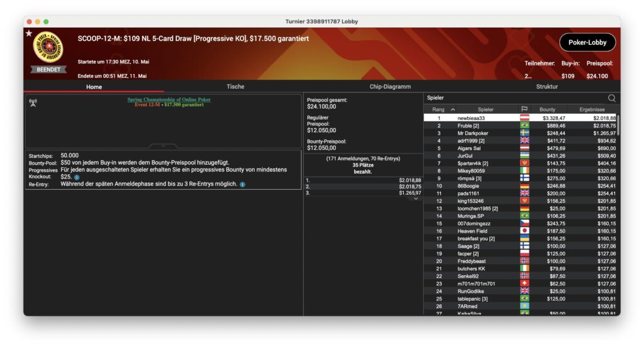Open the Spring Championship of Online Poker link
644x347 pixels.
(x=169, y=99)
